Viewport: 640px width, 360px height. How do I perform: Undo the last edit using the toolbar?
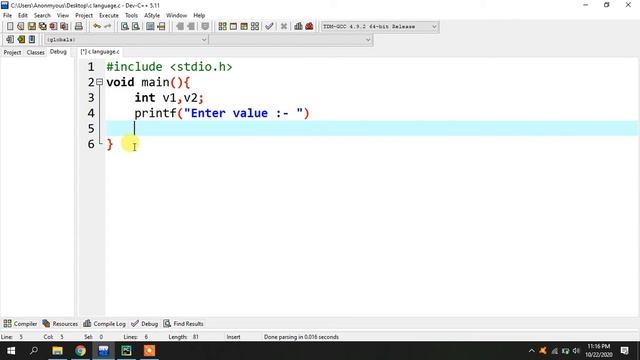coord(97,27)
